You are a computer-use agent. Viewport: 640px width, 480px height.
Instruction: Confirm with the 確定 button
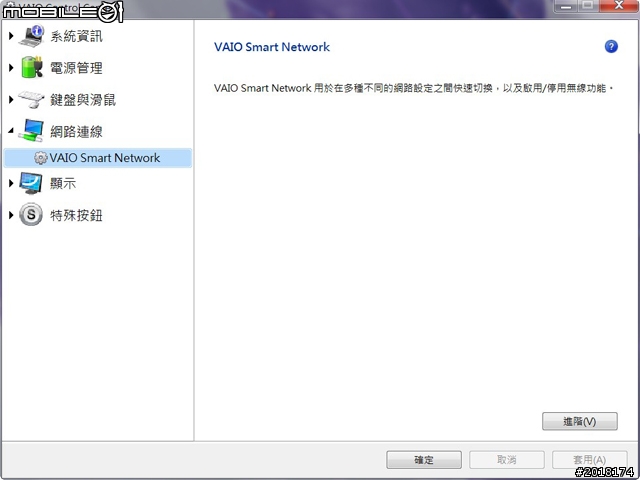point(424,460)
